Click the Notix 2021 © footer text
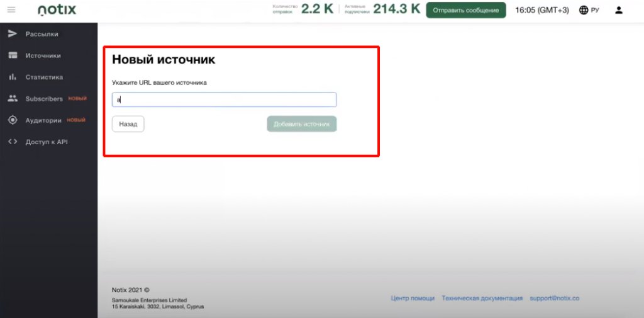 (131, 290)
